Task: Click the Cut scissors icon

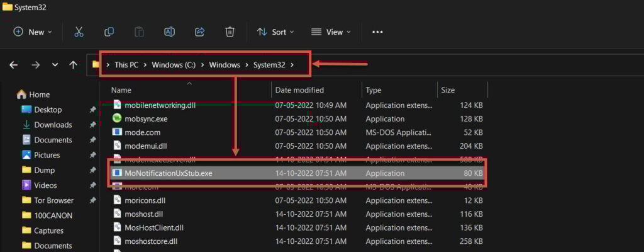Action: pyautogui.click(x=79, y=32)
